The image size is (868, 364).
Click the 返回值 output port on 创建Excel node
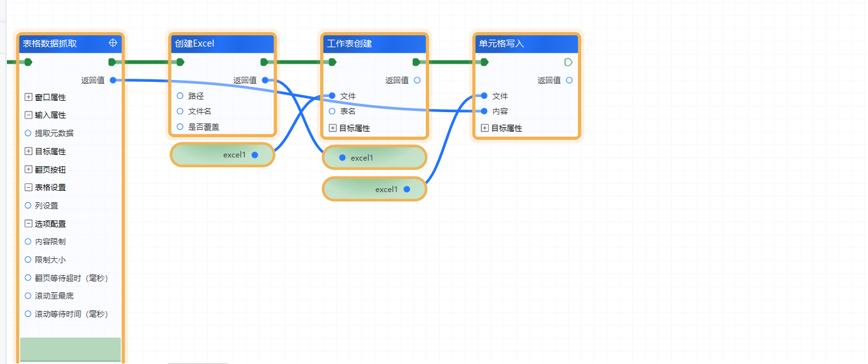[x=264, y=80]
